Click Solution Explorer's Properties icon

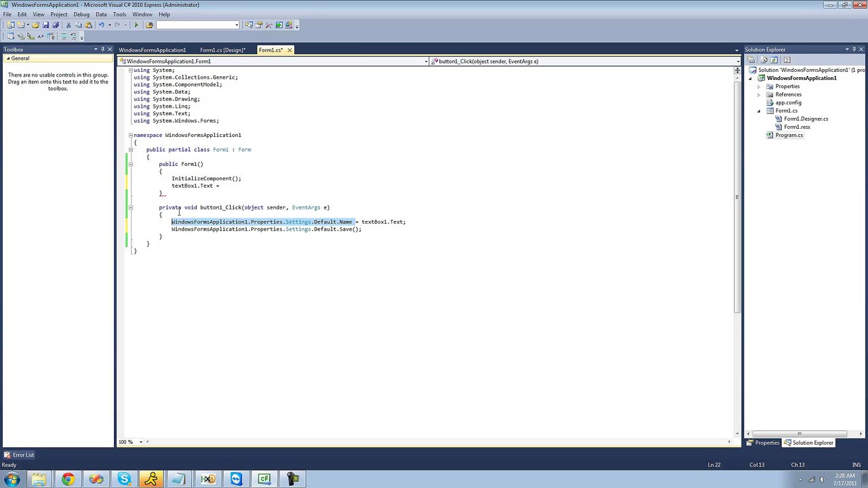751,60
